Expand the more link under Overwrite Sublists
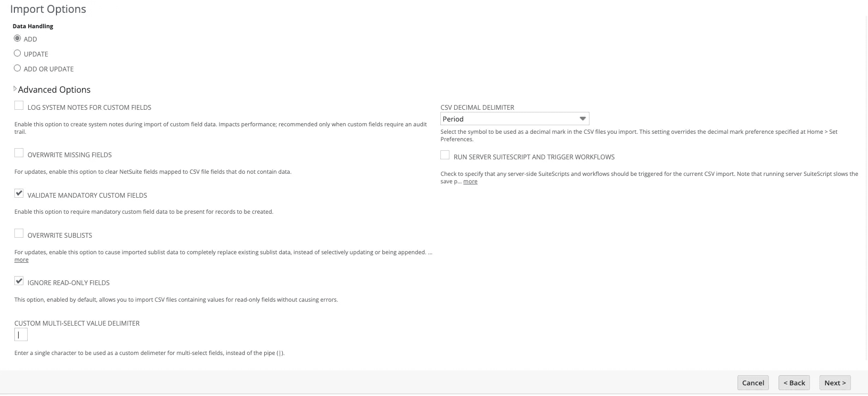This screenshot has width=868, height=396. tap(21, 260)
